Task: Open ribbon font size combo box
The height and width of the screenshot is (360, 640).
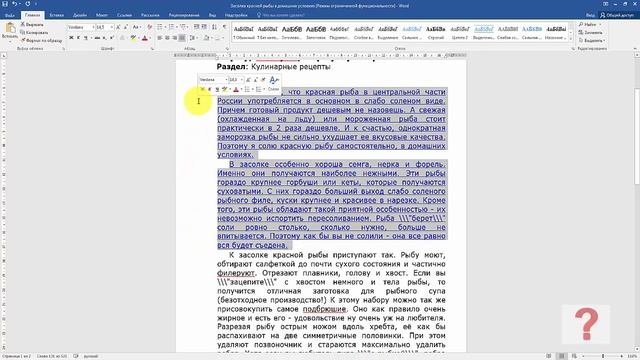Action: [104, 27]
